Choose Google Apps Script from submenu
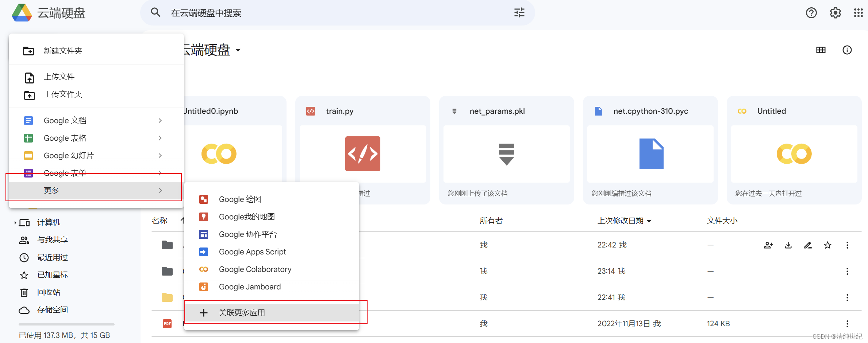The width and height of the screenshot is (868, 343). point(272,252)
